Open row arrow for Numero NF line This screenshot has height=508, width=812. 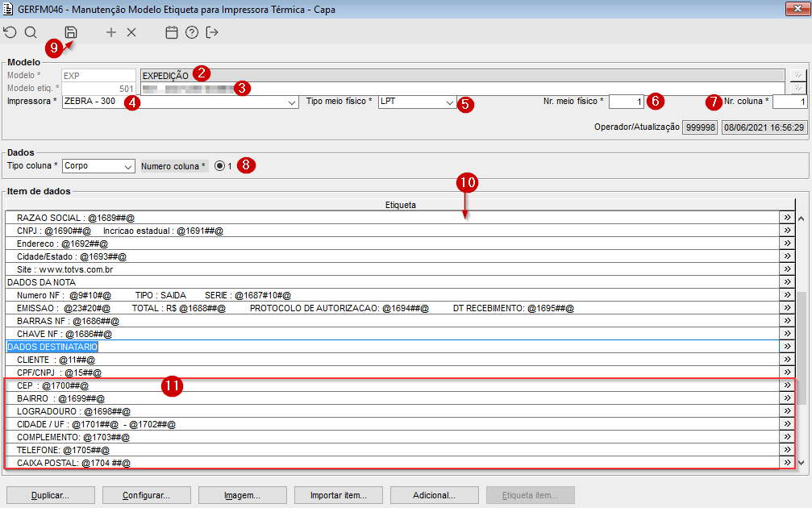click(787, 295)
